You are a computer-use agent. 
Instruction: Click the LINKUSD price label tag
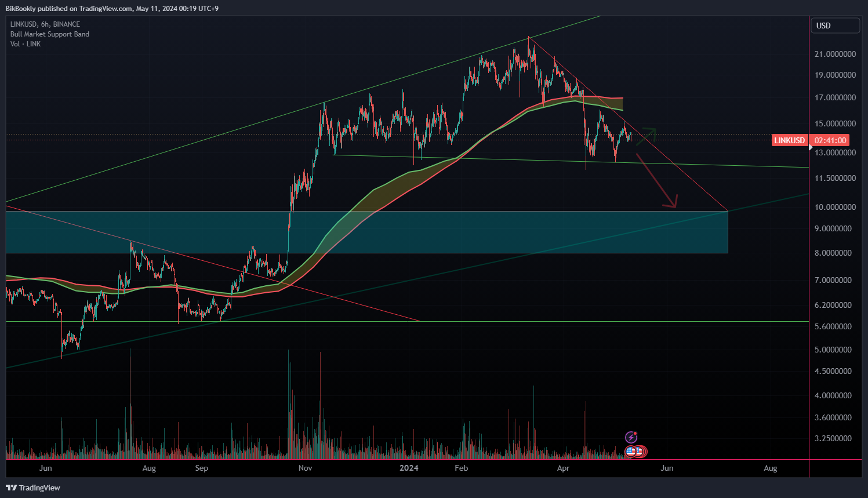coord(790,140)
